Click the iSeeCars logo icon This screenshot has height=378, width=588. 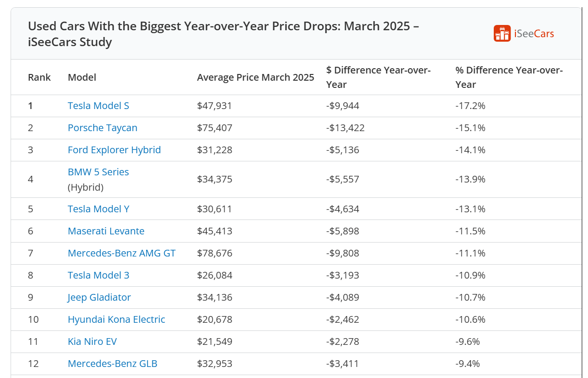tap(502, 34)
